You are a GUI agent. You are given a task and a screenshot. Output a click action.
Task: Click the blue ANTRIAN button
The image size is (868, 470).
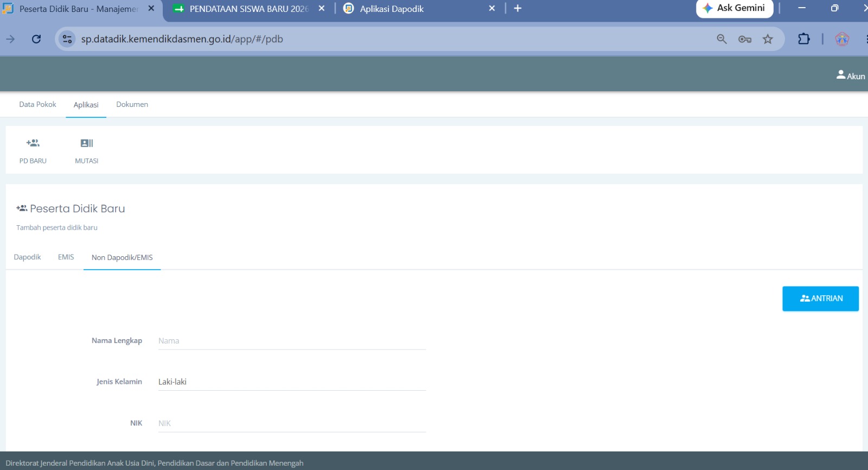pyautogui.click(x=820, y=298)
